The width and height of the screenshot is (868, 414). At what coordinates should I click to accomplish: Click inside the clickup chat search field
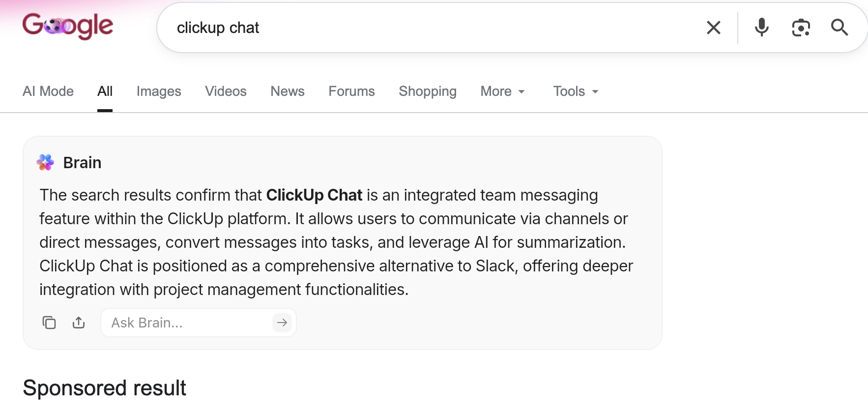pyautogui.click(x=433, y=28)
